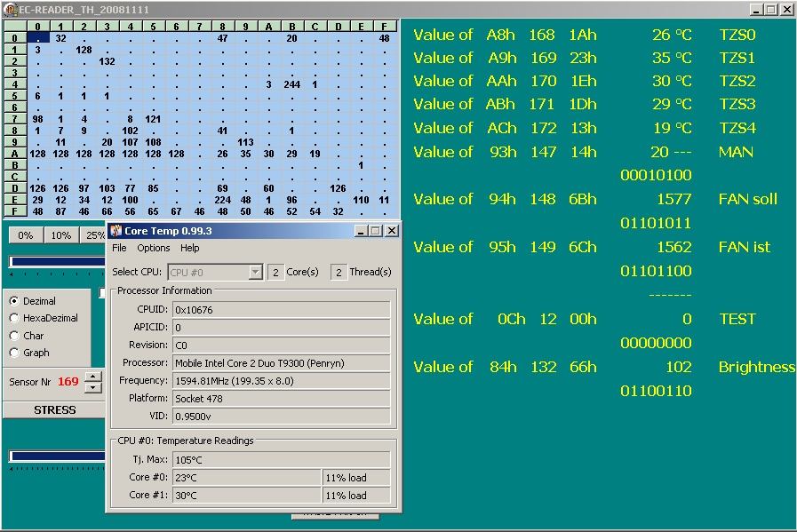Click the FAN soll value 1577

pyautogui.click(x=674, y=199)
